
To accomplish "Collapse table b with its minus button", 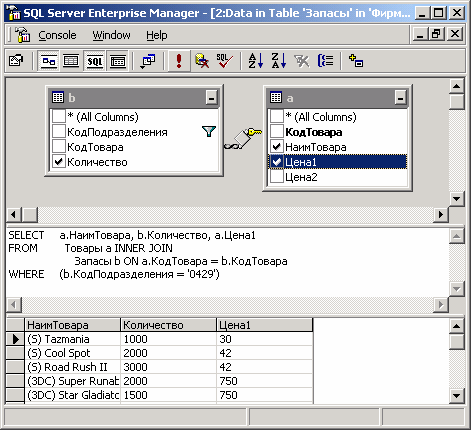I will pos(212,98).
